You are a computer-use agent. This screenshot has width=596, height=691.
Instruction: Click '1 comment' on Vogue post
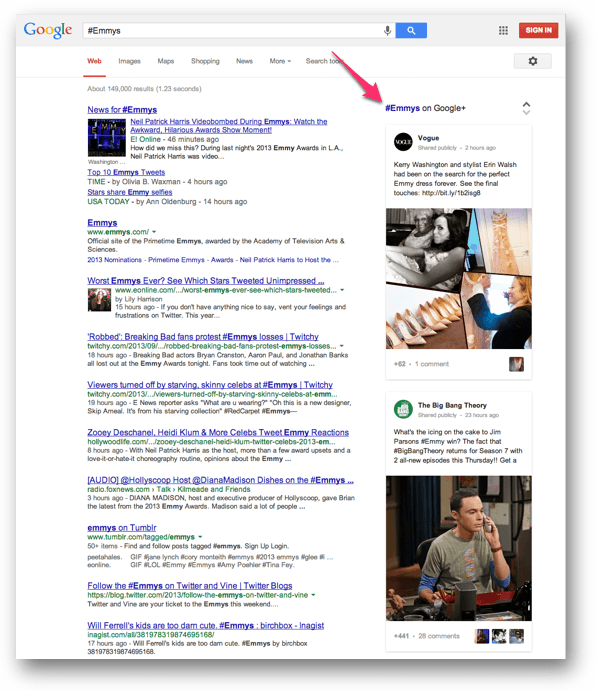[432, 364]
